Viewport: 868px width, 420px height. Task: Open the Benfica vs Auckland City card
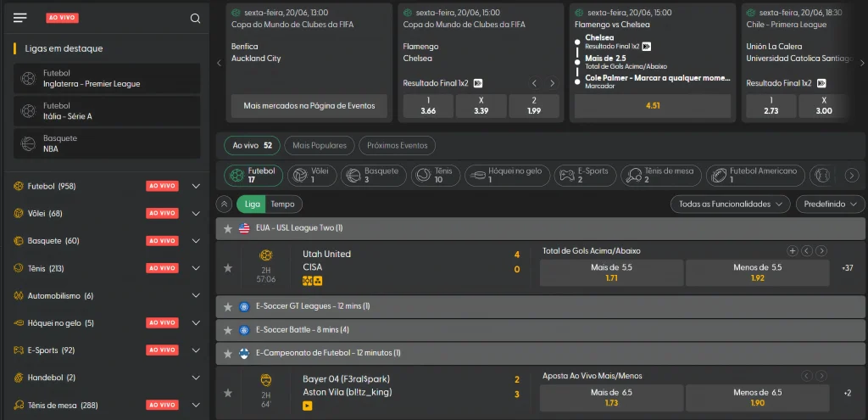pos(309,63)
